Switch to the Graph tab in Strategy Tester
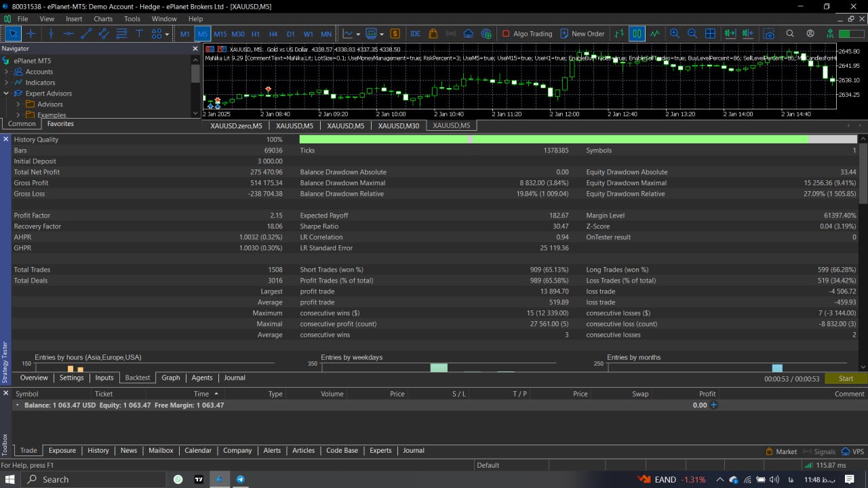 [x=171, y=378]
